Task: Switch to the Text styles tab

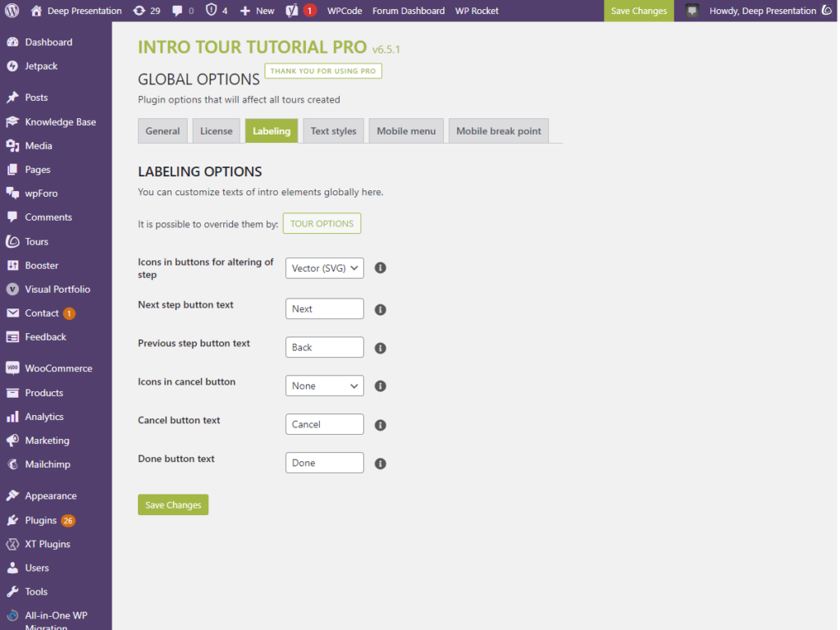Action: point(333,130)
